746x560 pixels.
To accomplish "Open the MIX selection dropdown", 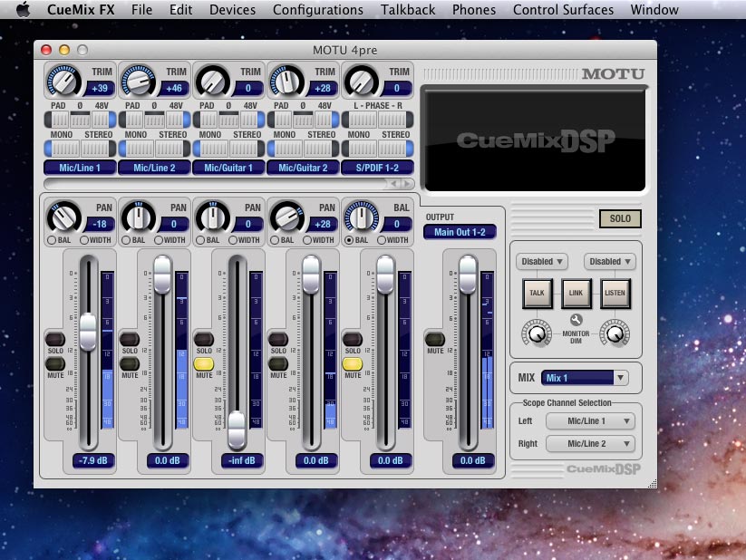I will 584,378.
